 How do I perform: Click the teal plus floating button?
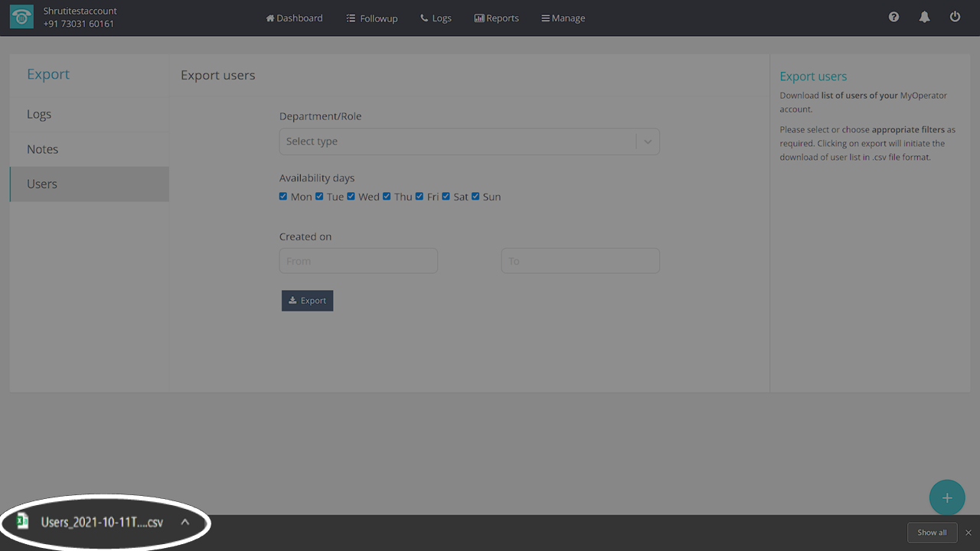[947, 497]
